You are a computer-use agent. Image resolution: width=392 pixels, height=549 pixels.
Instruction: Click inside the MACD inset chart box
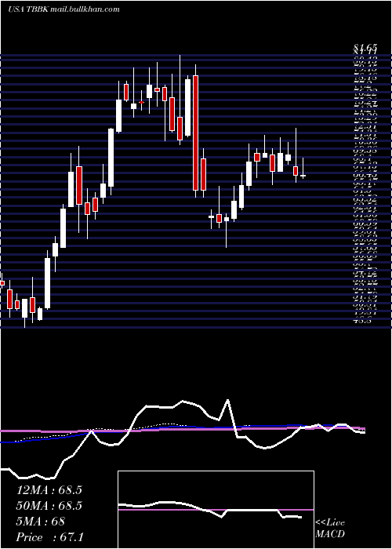[x=216, y=510]
